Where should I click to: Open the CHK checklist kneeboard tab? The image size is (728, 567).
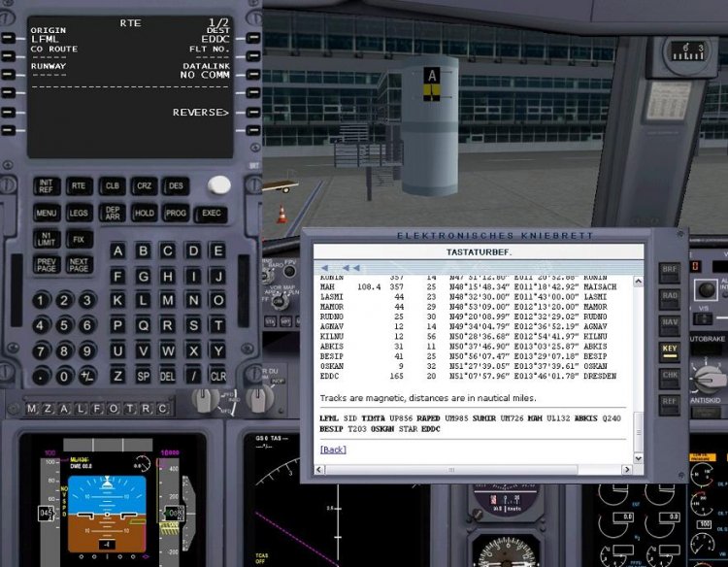click(x=670, y=378)
